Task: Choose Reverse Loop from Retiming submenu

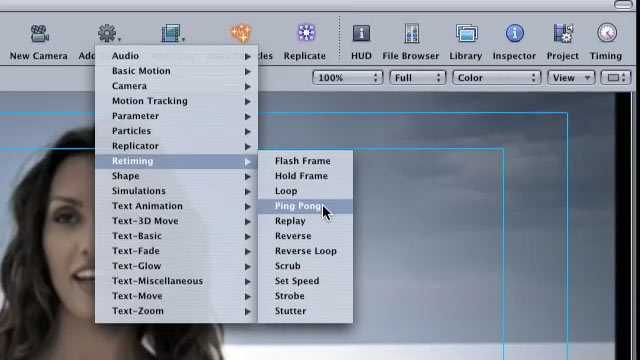Action: click(305, 251)
